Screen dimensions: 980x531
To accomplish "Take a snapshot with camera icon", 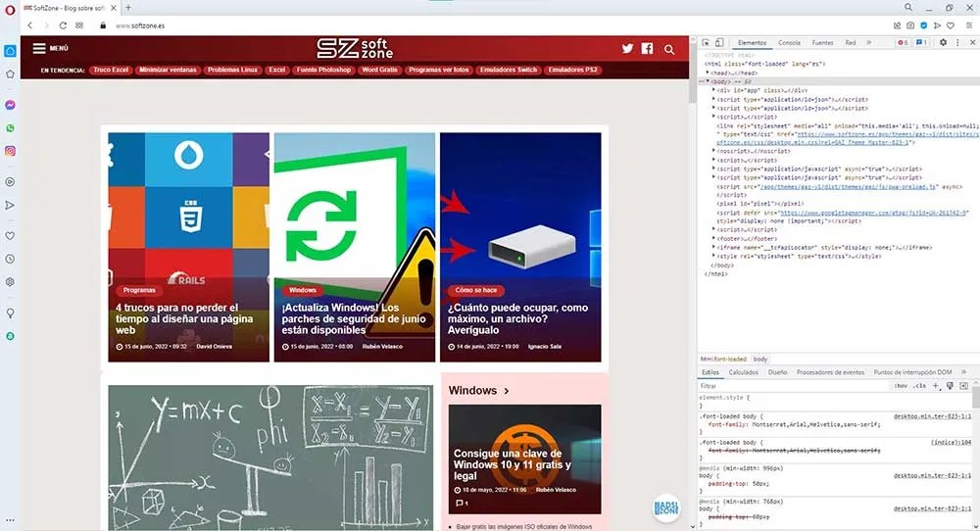I will [910, 25].
